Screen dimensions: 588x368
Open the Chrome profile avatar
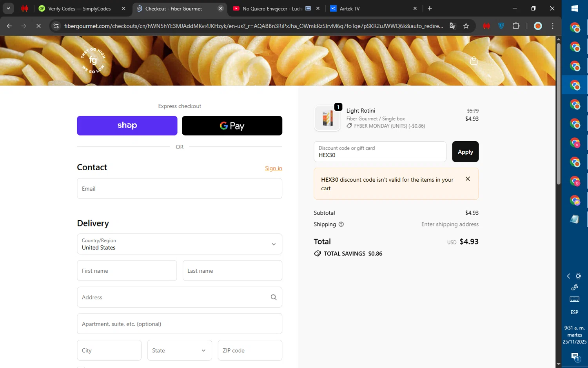point(538,26)
